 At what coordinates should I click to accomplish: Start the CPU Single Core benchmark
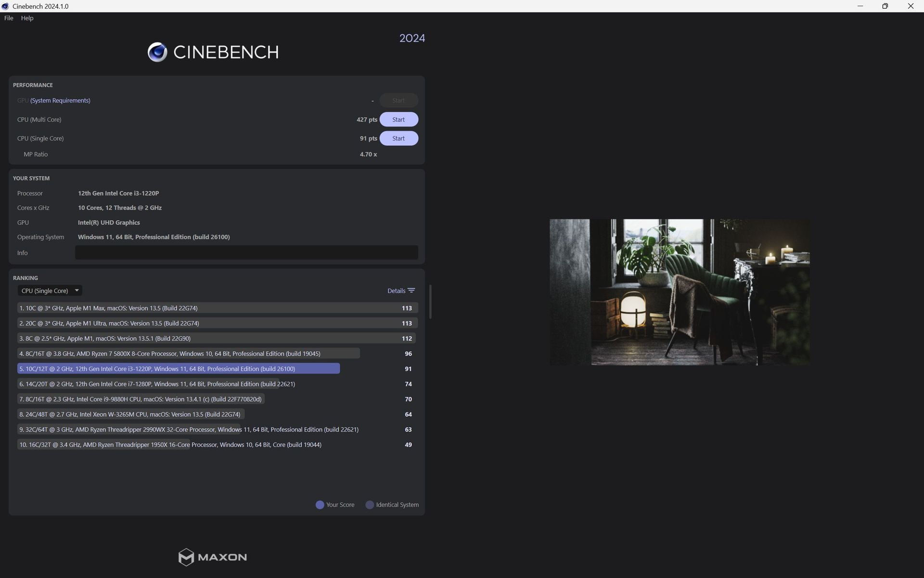click(398, 138)
